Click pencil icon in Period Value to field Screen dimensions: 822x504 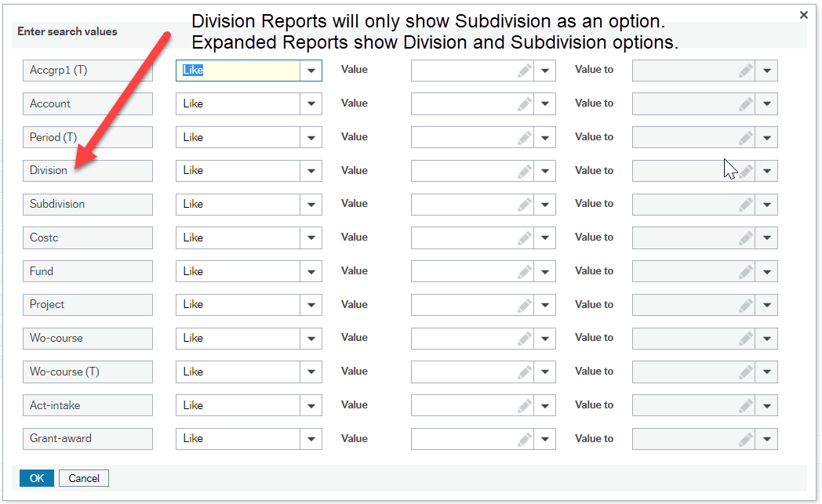(745, 138)
